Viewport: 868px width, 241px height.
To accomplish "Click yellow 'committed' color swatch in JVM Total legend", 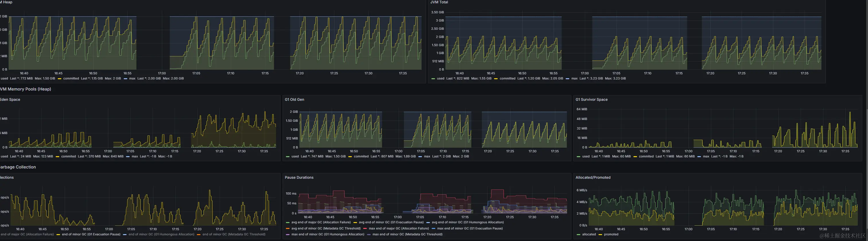I will point(496,79).
